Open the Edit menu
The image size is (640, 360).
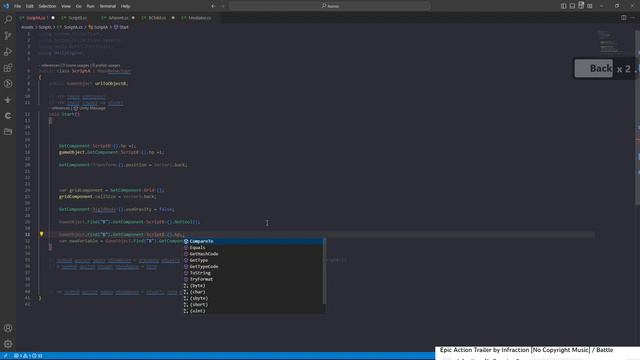click(x=30, y=6)
